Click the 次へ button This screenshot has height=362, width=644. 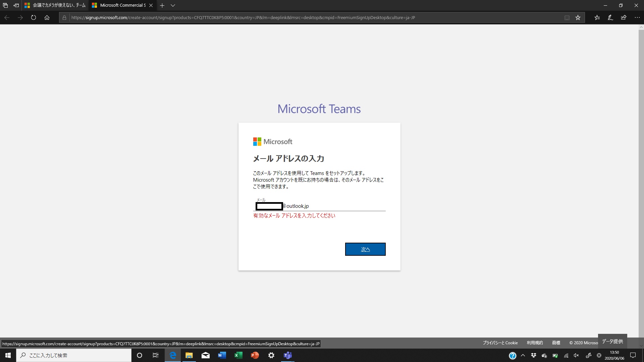click(x=365, y=249)
